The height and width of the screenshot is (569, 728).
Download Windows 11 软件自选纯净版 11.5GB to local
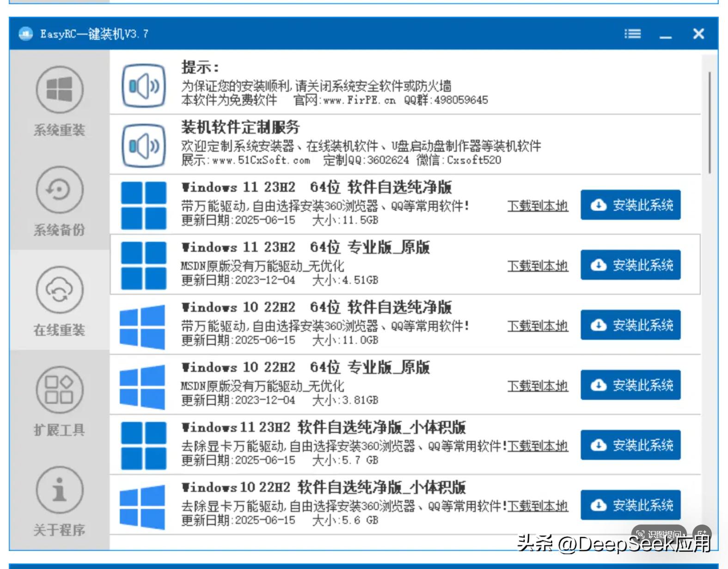tap(538, 206)
